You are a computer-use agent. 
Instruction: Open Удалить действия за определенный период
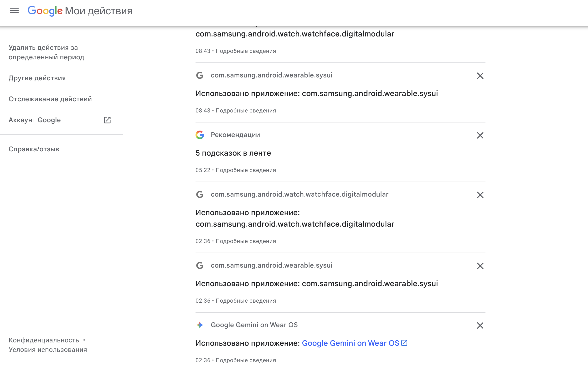[46, 52]
